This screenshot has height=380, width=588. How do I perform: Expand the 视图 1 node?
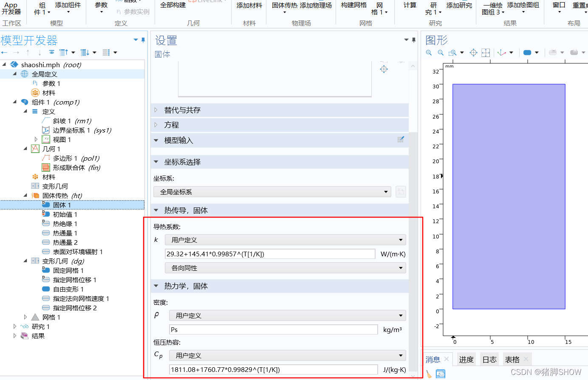tap(36, 139)
